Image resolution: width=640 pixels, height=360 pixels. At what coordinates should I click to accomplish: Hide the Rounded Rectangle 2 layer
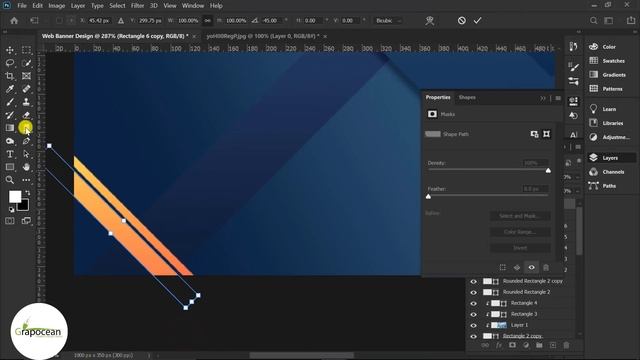(x=473, y=292)
